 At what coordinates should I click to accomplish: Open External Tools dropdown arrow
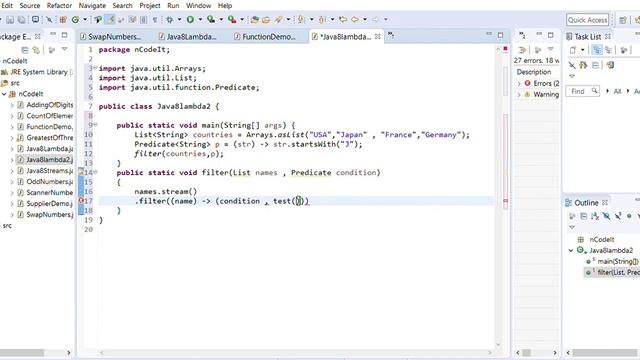click(x=242, y=19)
